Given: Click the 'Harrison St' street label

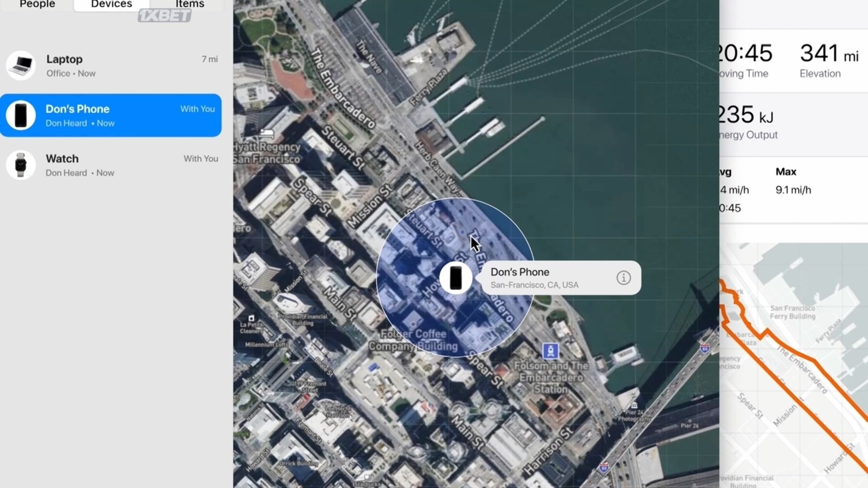Looking at the screenshot, I should click(548, 450).
